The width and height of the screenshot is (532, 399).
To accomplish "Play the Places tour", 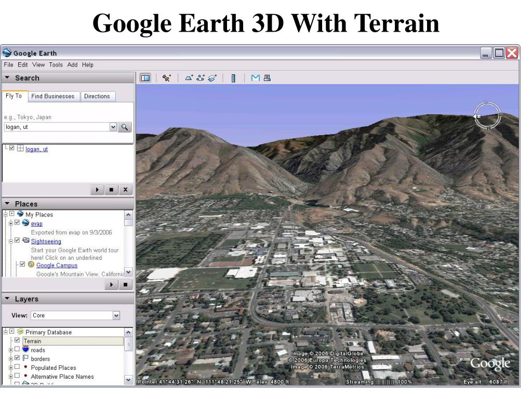I will tap(111, 285).
